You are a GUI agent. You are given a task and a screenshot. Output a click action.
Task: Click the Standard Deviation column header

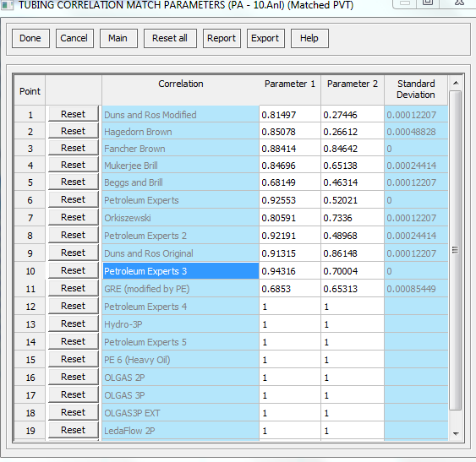click(x=416, y=90)
